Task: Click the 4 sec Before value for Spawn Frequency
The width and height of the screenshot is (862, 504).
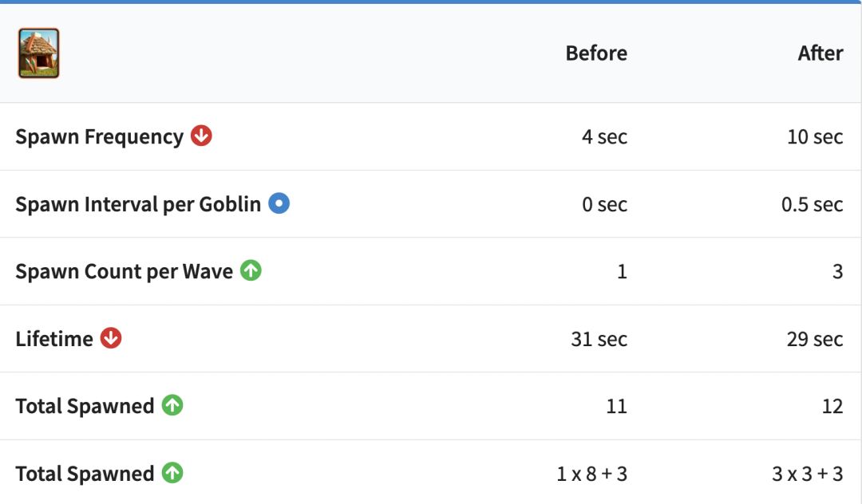Action: pyautogui.click(x=604, y=137)
